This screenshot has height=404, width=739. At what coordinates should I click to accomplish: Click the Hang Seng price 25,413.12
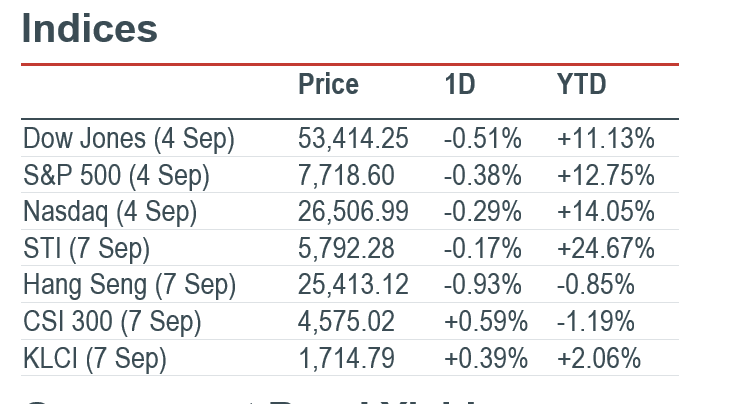coord(353,285)
